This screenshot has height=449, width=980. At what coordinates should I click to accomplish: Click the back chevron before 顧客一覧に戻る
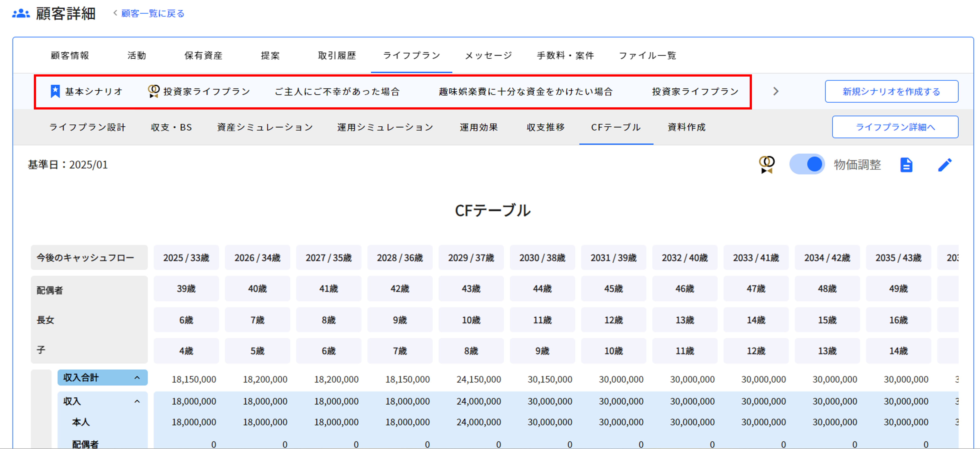pos(115,13)
